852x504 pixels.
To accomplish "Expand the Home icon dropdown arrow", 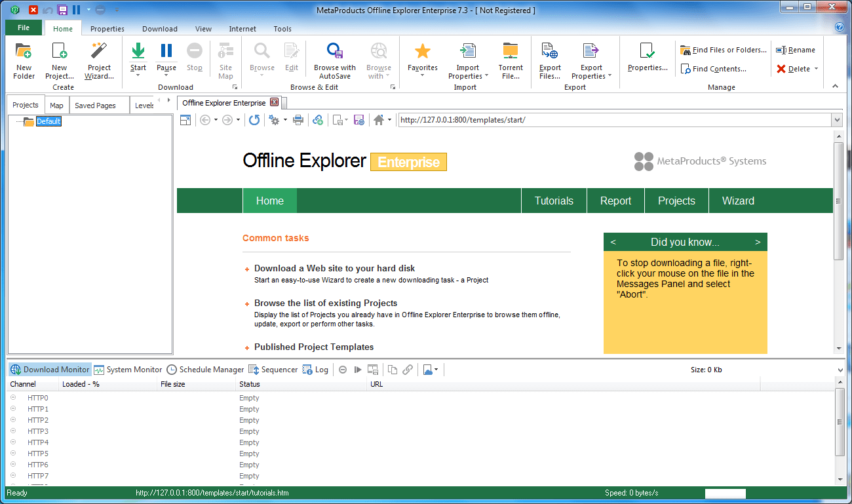I will click(x=389, y=120).
